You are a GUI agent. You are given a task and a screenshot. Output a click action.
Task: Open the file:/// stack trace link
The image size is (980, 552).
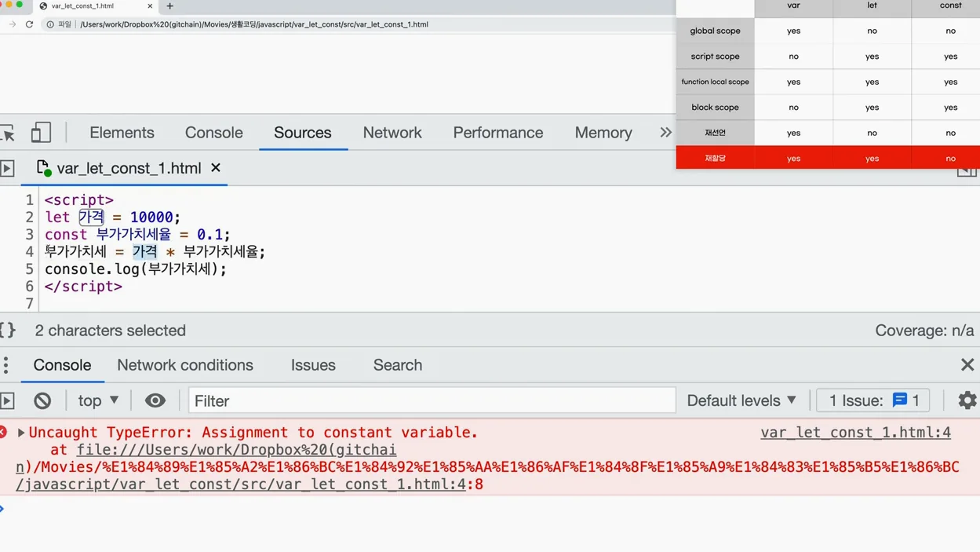click(x=236, y=450)
